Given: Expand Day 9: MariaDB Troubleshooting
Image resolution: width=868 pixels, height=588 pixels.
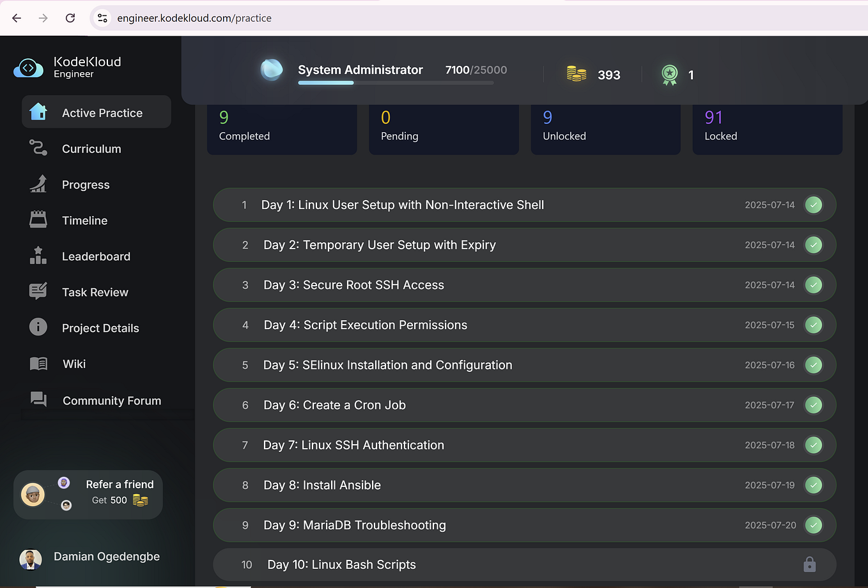Looking at the screenshot, I should tap(447, 525).
